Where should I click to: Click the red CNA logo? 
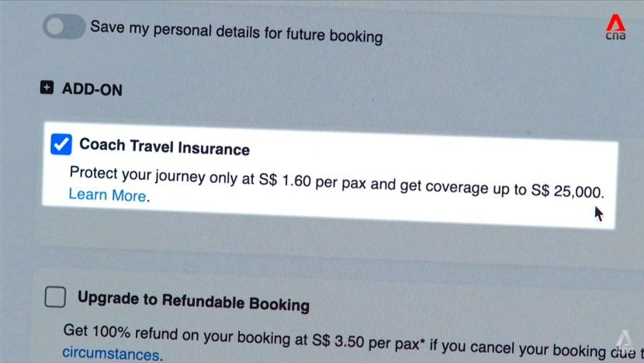click(x=615, y=27)
